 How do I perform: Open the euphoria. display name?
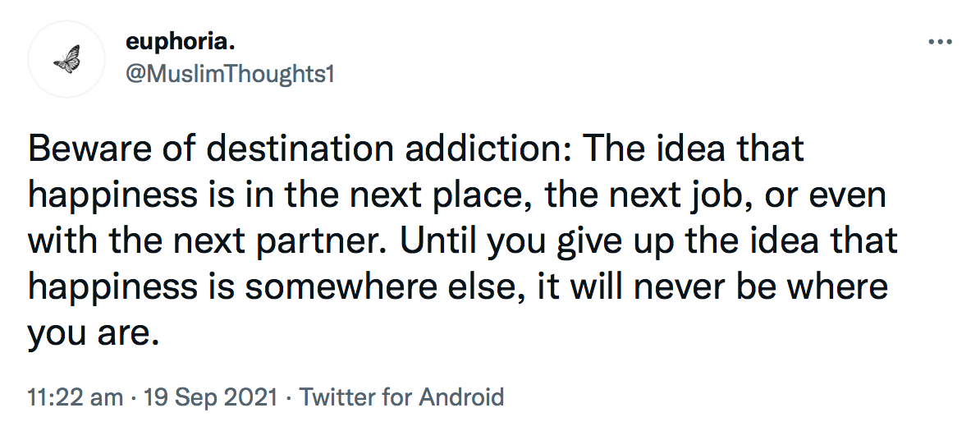coord(181,42)
